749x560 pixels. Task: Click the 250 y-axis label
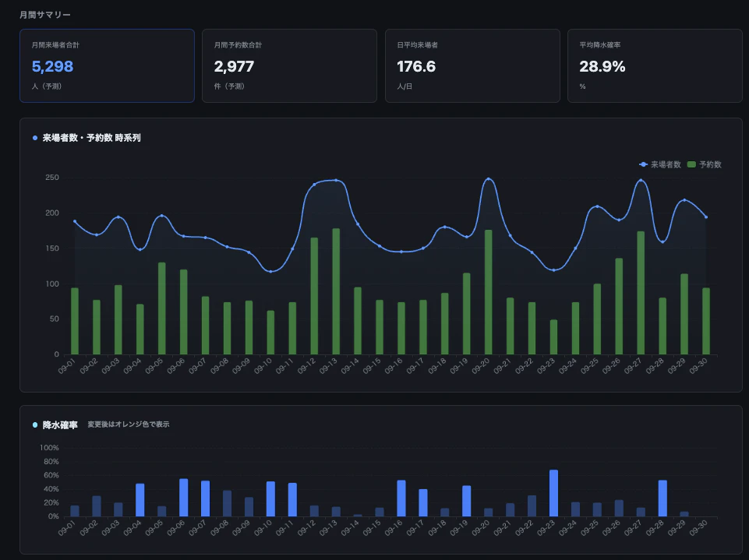tap(52, 177)
